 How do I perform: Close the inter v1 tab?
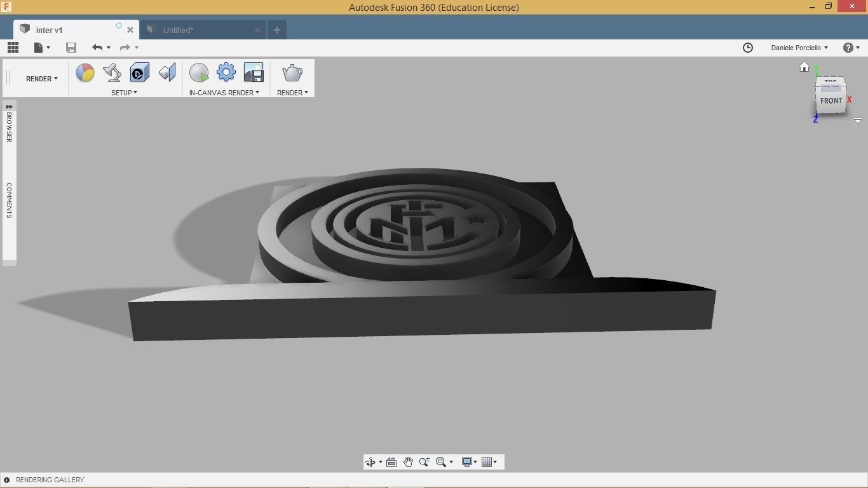click(x=130, y=30)
